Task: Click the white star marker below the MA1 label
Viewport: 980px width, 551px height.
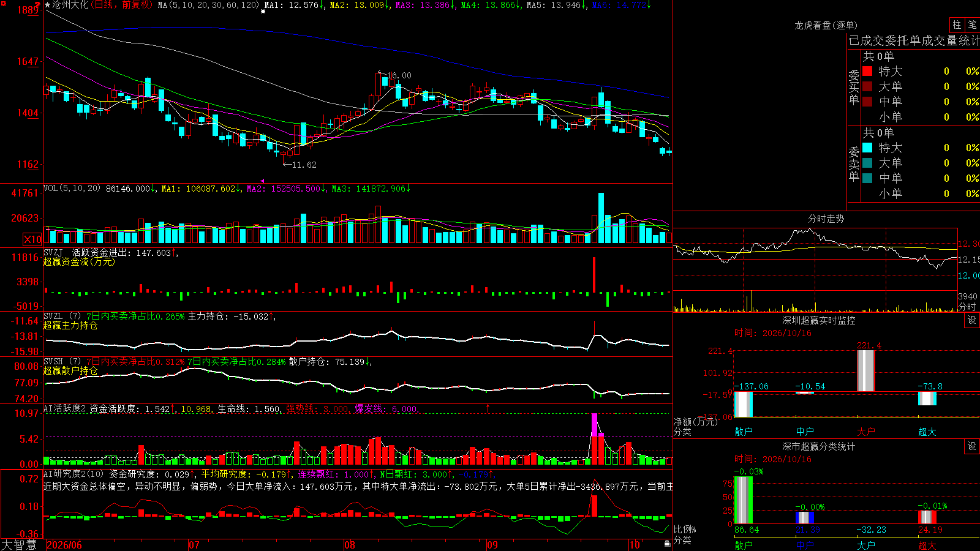Action: click(263, 12)
